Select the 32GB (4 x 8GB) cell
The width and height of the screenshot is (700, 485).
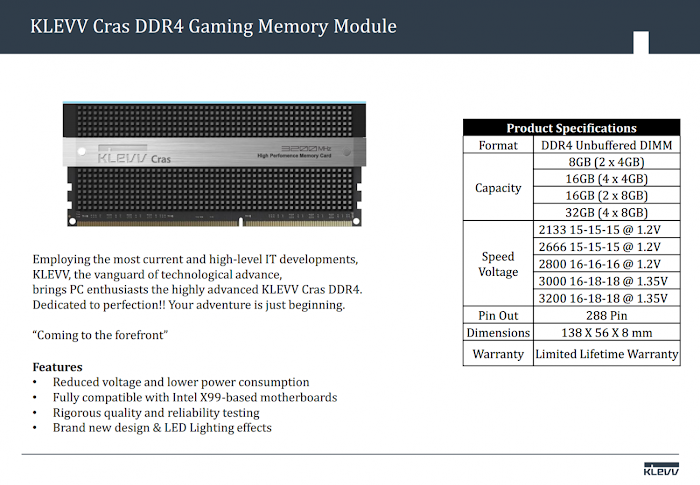tap(606, 213)
